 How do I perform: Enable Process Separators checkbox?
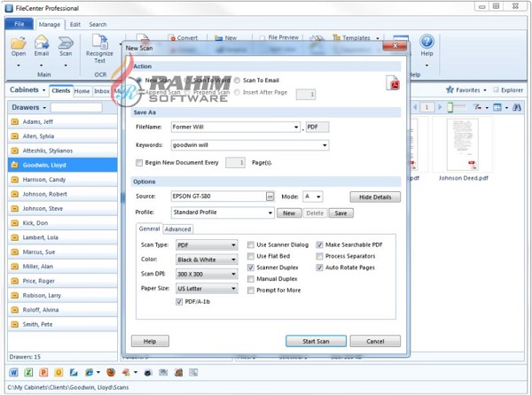coord(319,256)
